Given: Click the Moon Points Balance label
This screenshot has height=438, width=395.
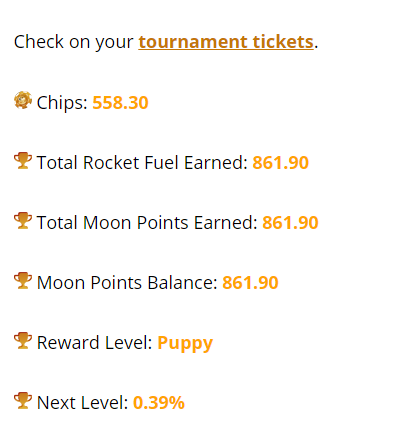Looking at the screenshot, I should point(127,283).
